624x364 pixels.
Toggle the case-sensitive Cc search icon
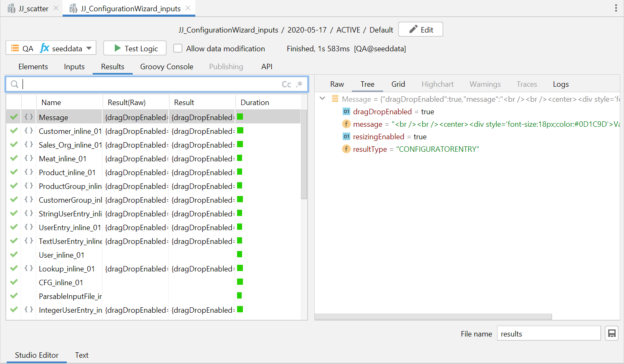tap(286, 84)
